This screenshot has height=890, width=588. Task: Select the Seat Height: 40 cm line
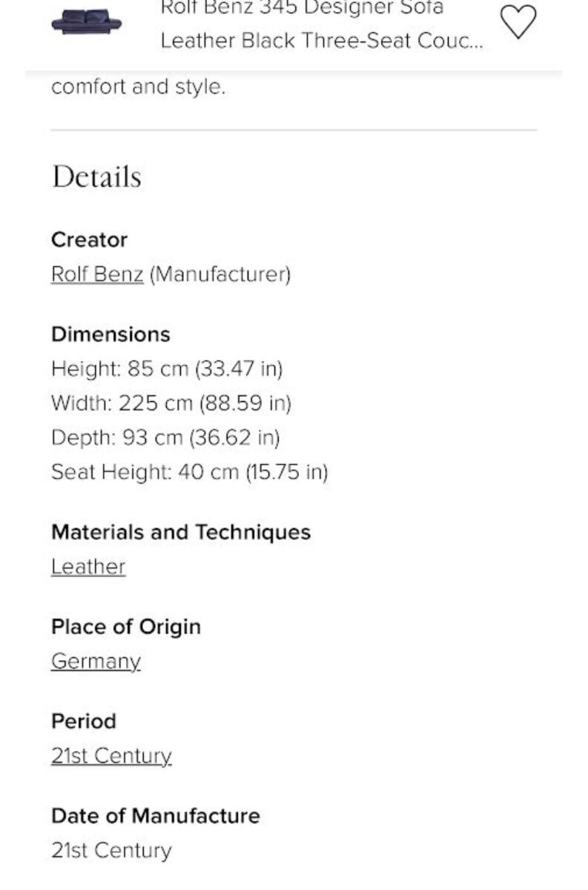point(189,472)
